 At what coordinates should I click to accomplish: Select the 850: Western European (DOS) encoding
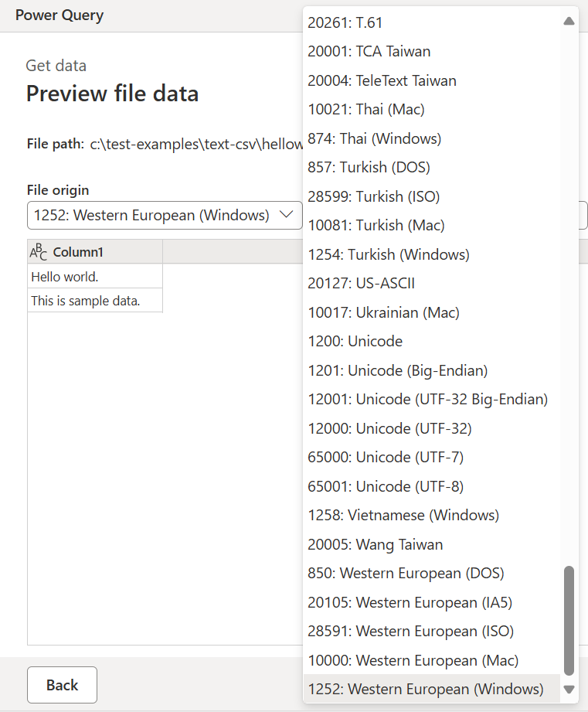coord(406,573)
